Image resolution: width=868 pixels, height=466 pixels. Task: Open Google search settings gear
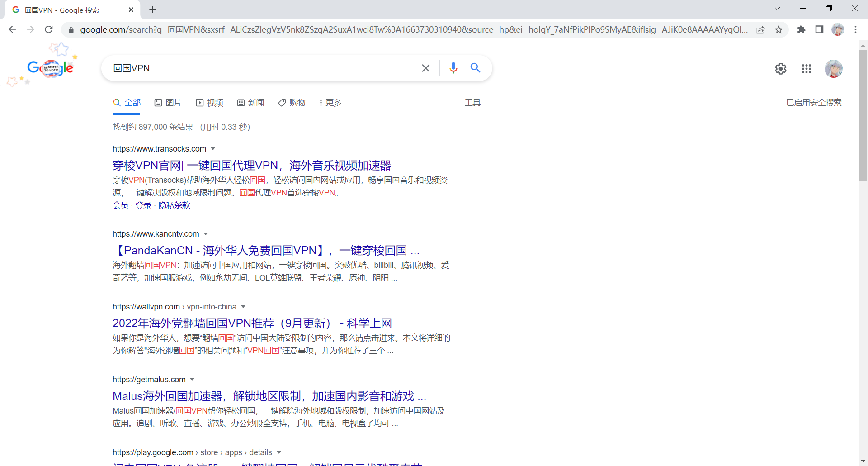tap(781, 69)
